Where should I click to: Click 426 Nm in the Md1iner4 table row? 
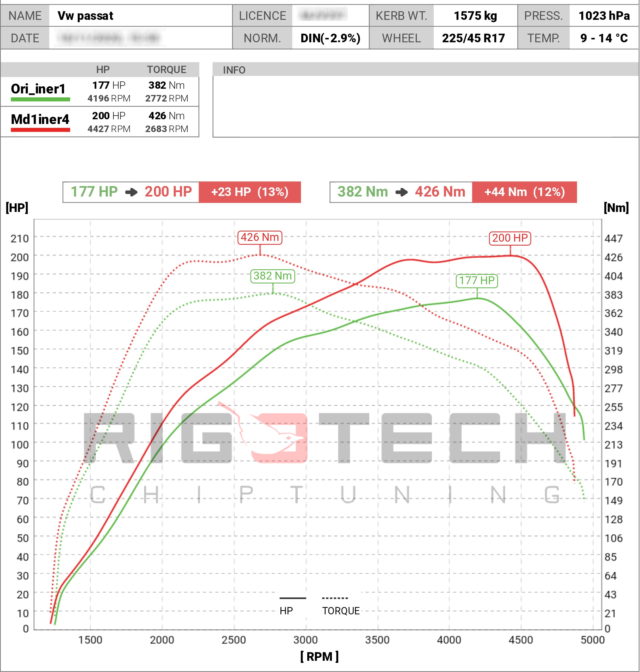166,116
